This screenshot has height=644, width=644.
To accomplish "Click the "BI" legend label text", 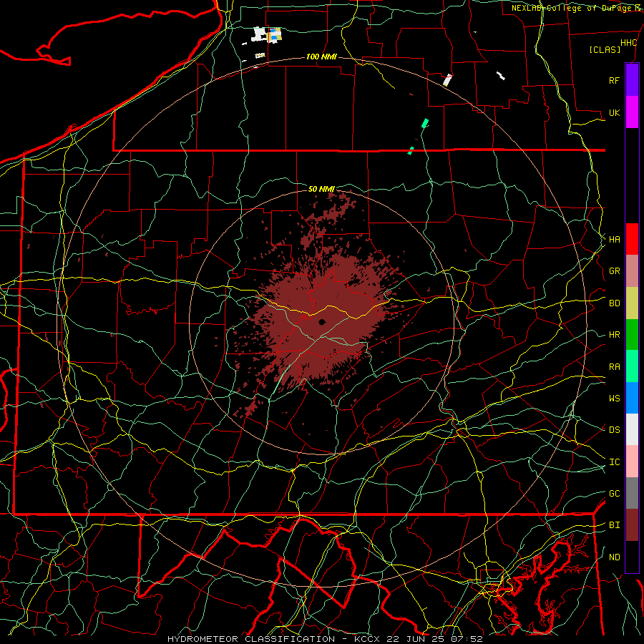I will coord(614,525).
